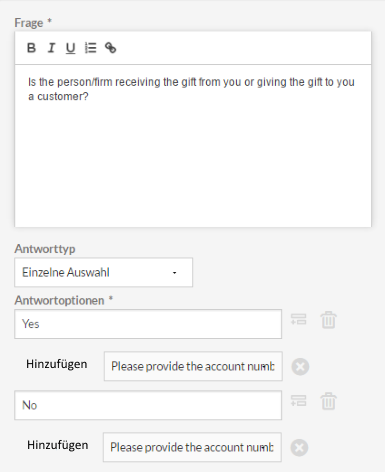Image resolution: width=385 pixels, height=472 pixels.
Task: Toggle bold formatting in question editor
Action: [31, 48]
